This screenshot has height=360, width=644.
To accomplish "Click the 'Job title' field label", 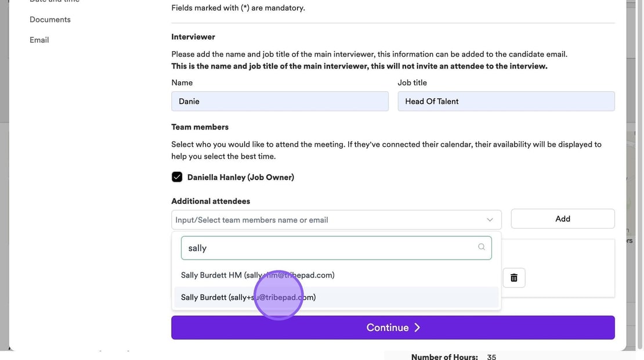I will (x=412, y=82).
